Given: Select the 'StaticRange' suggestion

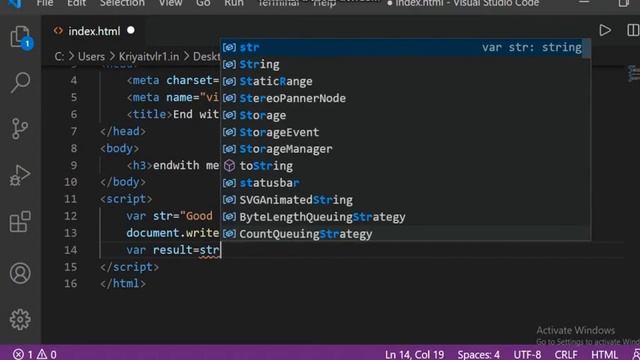Looking at the screenshot, I should coord(402,81).
